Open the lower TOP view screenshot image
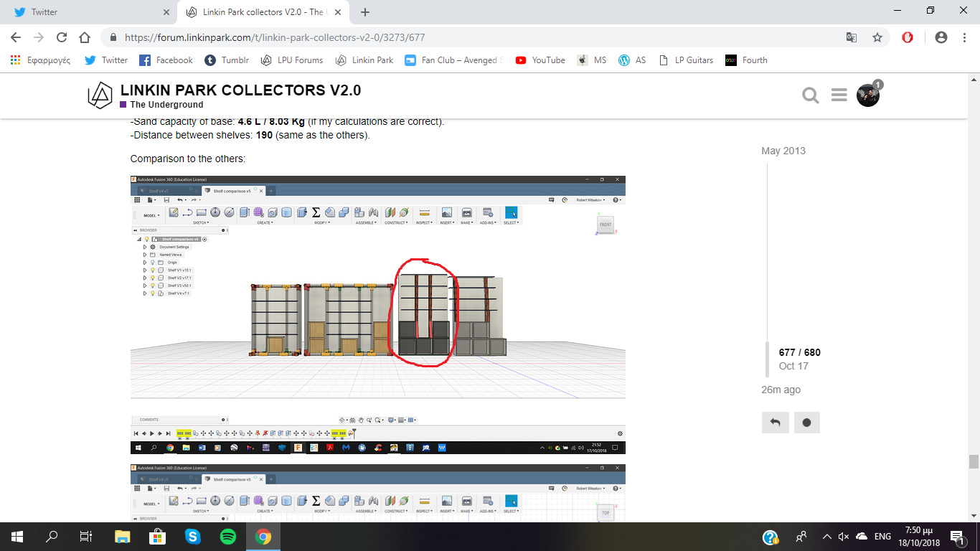The image size is (980, 551). click(378, 492)
